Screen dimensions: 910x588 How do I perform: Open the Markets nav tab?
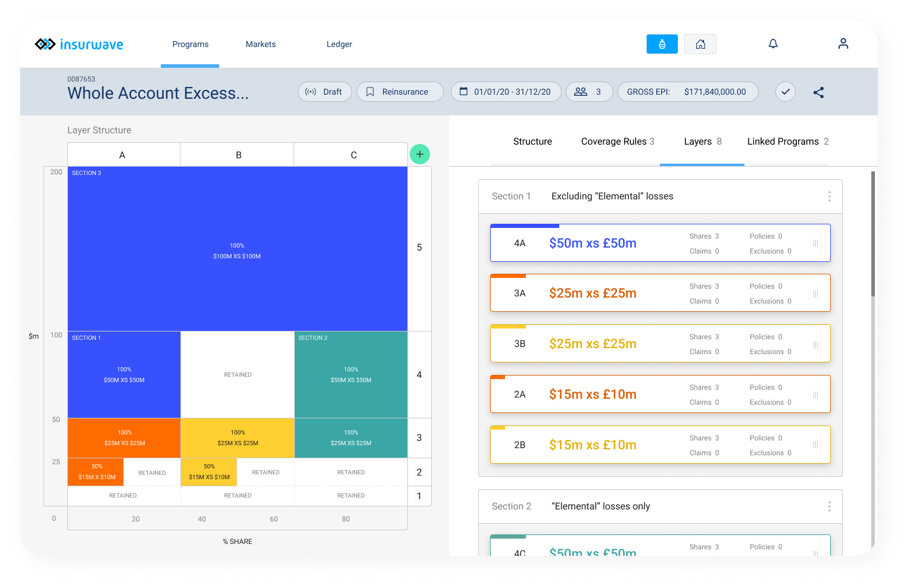pyautogui.click(x=261, y=44)
